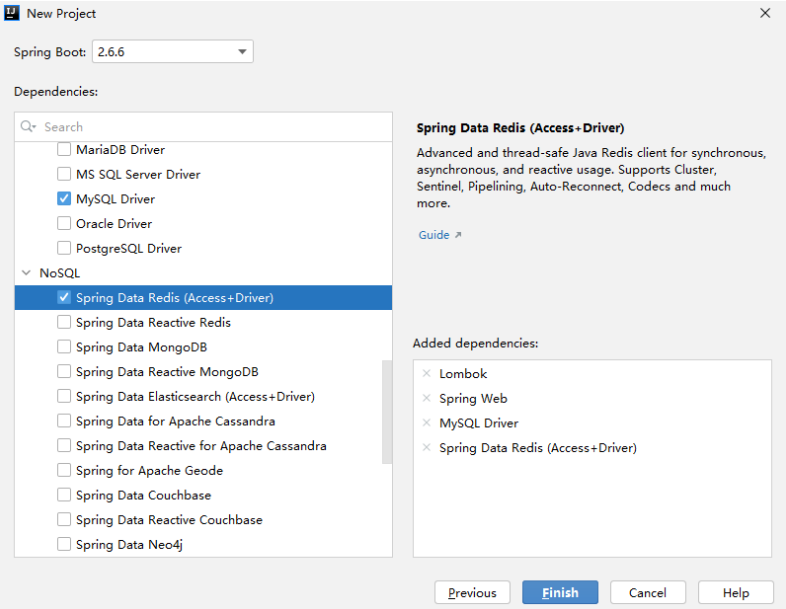
Task: Select Spring Data Elasticsearch in the list
Action: [195, 396]
